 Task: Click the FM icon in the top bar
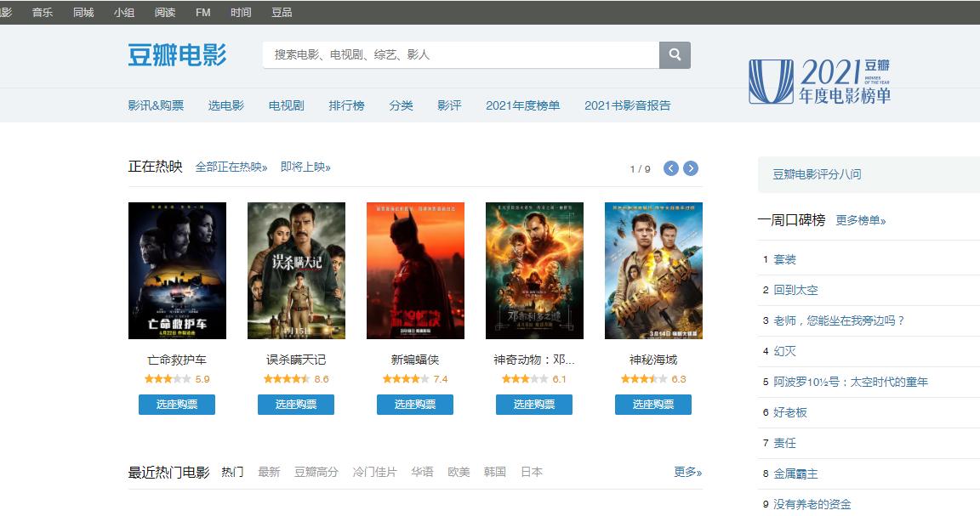point(202,13)
